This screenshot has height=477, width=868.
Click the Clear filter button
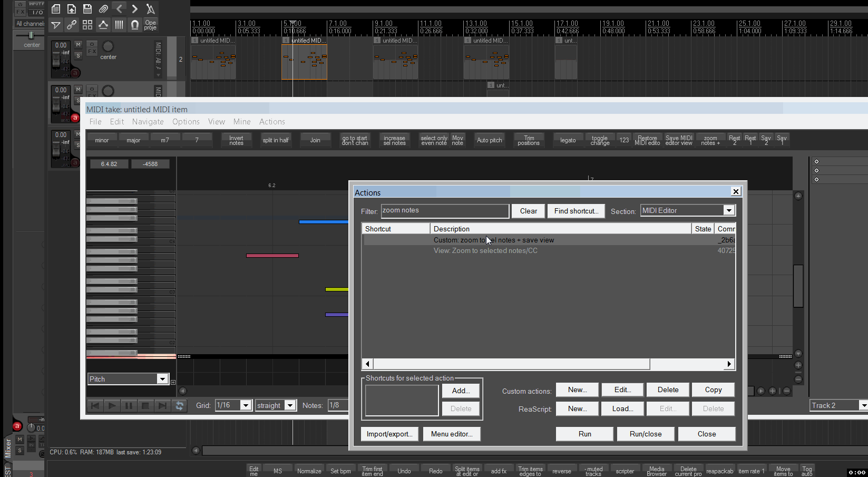click(x=529, y=211)
